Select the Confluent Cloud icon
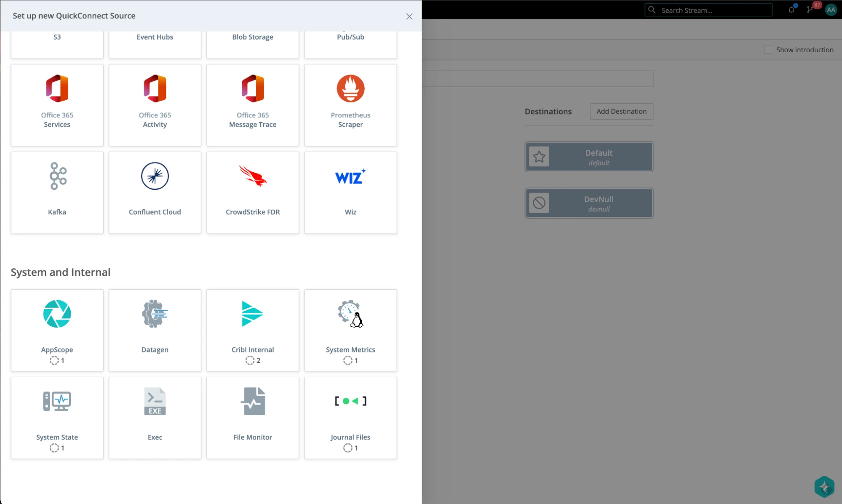The height and width of the screenshot is (504, 842). pos(155,176)
